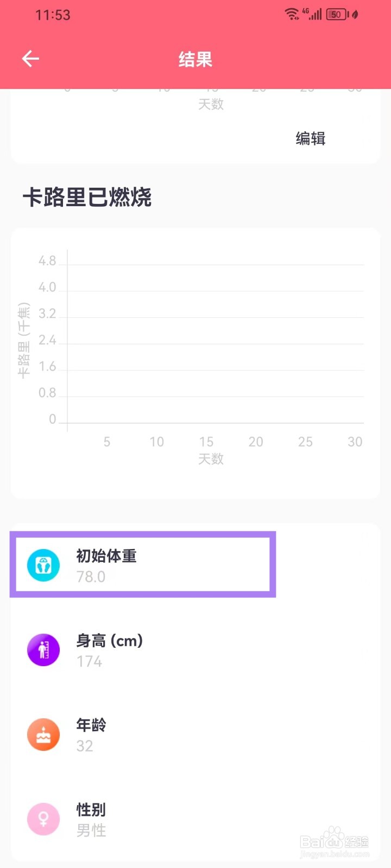391x868 pixels.
Task: Tap the back arrow icon
Action: [30, 59]
